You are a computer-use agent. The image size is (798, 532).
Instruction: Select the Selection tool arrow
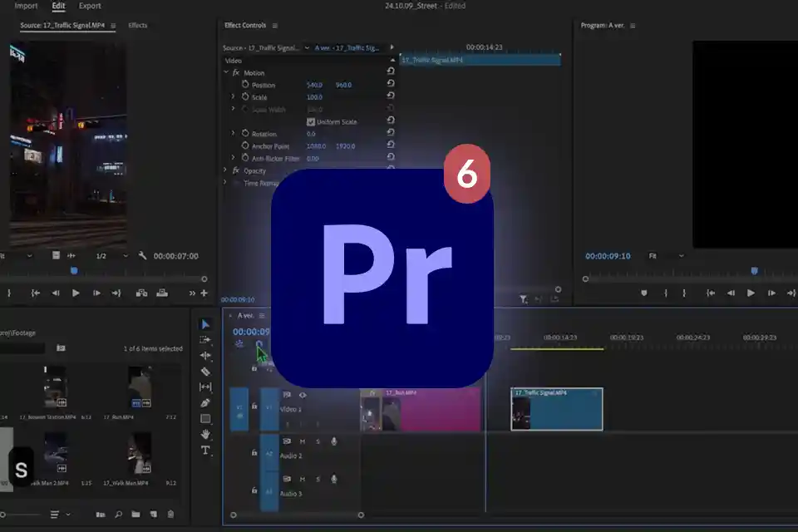(205, 324)
